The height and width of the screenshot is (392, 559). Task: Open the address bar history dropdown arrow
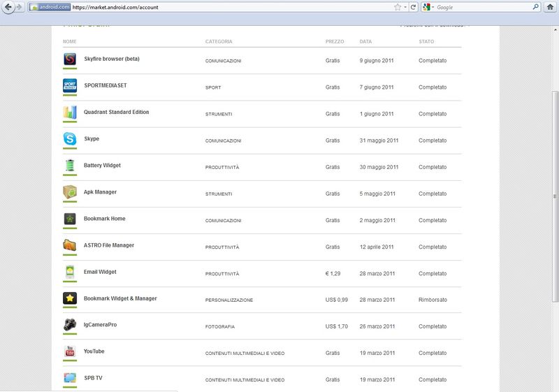pos(405,7)
